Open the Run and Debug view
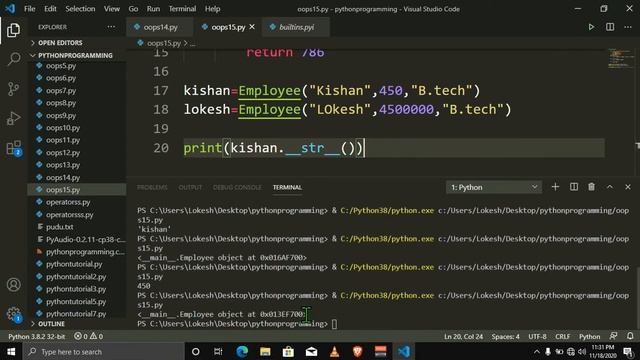Viewport: 640px width, 360px height. pyautogui.click(x=13, y=118)
